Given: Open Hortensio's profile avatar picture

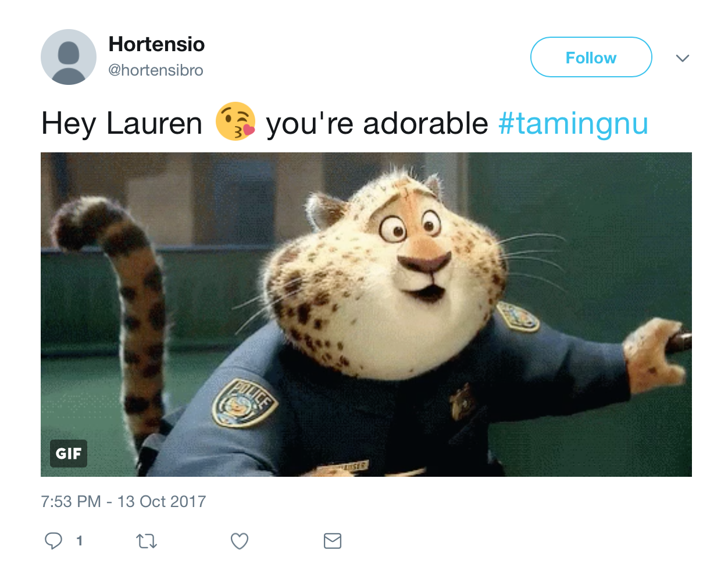Looking at the screenshot, I should (69, 57).
